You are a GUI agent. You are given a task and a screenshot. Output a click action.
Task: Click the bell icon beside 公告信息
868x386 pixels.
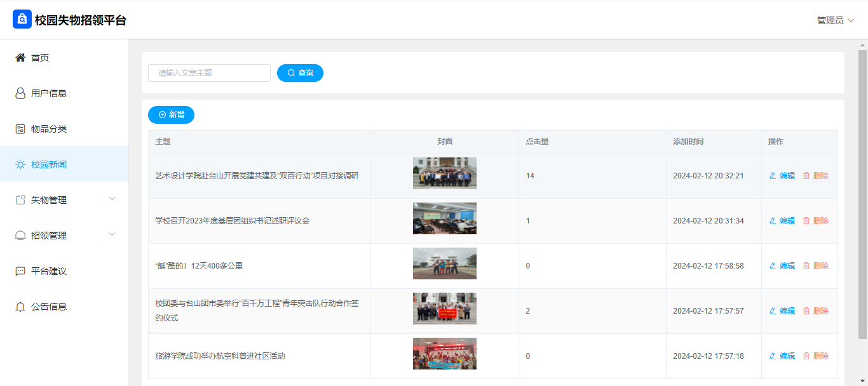point(20,307)
